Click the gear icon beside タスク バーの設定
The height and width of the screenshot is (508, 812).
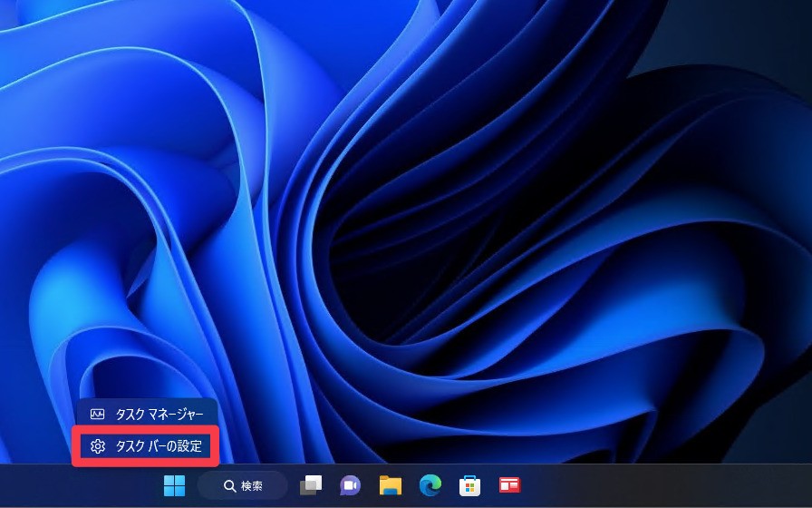click(98, 446)
